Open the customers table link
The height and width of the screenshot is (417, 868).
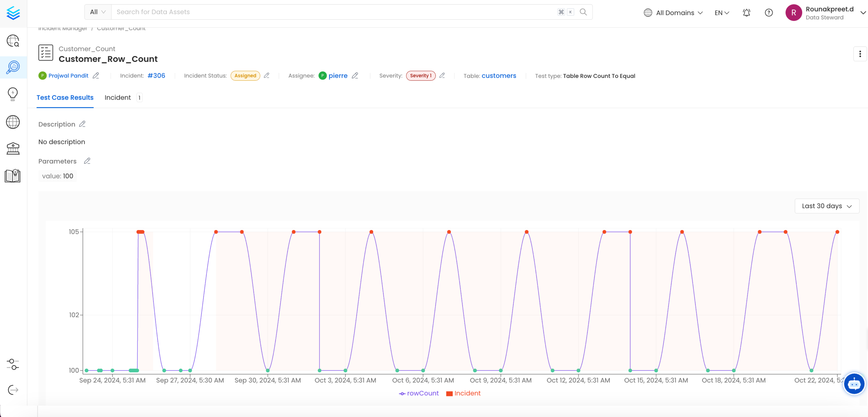[499, 76]
